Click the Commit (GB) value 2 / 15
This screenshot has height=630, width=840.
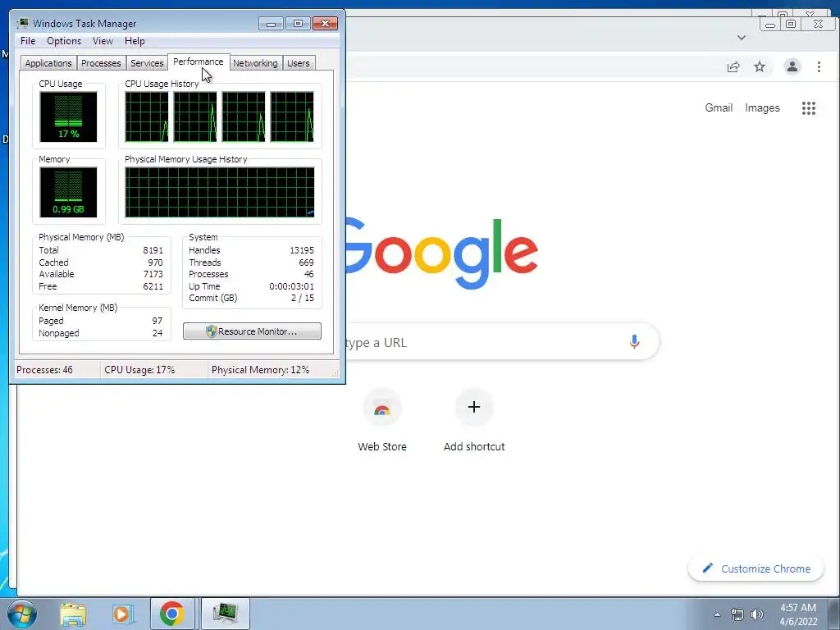click(302, 298)
